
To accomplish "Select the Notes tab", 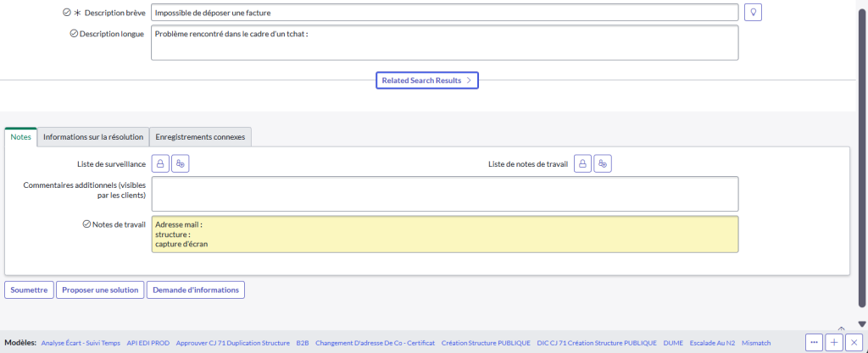I will (21, 136).
